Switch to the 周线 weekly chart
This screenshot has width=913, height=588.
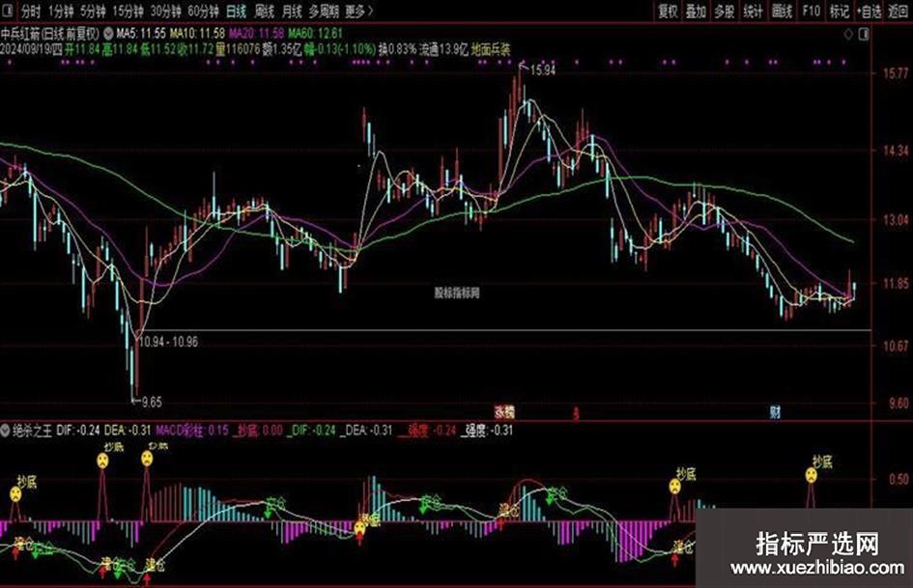[x=265, y=11]
